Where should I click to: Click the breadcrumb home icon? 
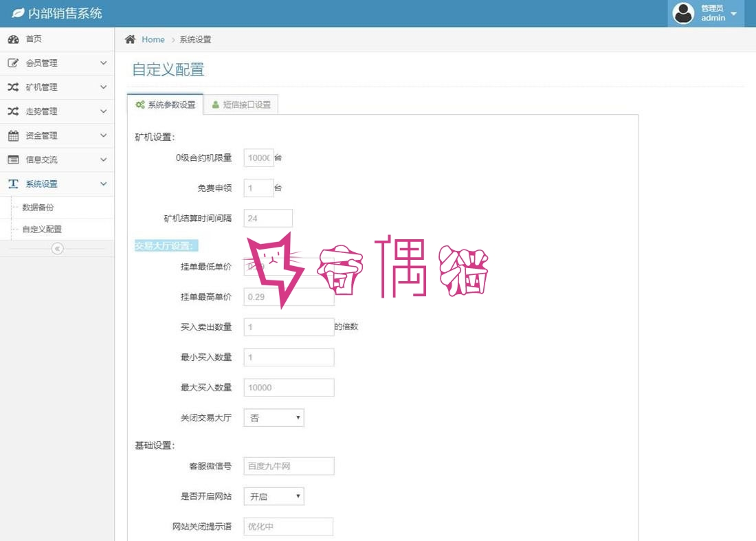point(130,39)
